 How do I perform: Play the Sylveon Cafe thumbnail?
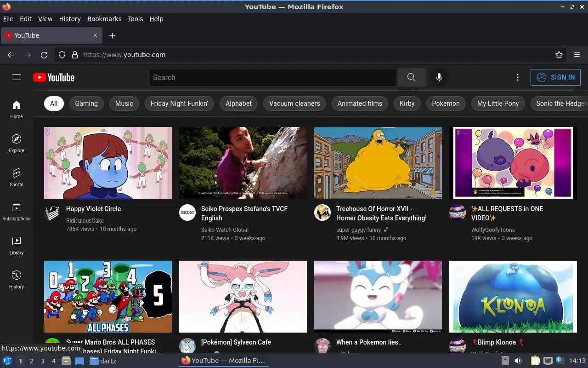[243, 297]
